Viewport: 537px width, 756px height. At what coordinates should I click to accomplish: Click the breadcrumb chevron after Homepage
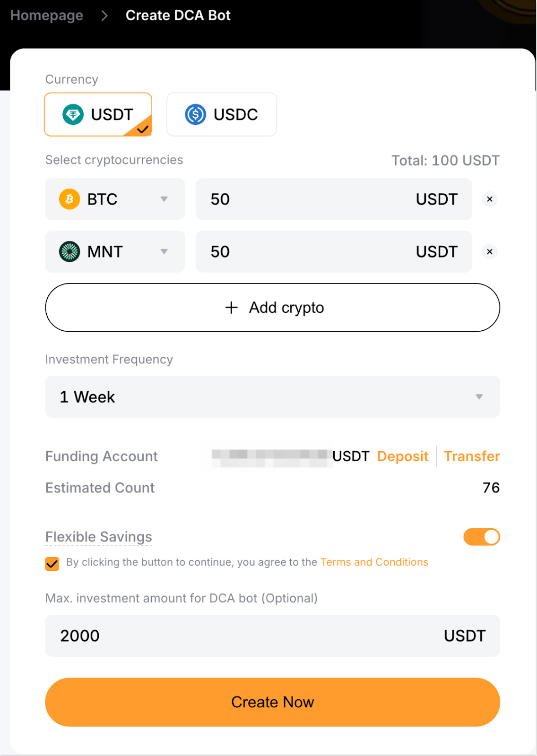[104, 16]
